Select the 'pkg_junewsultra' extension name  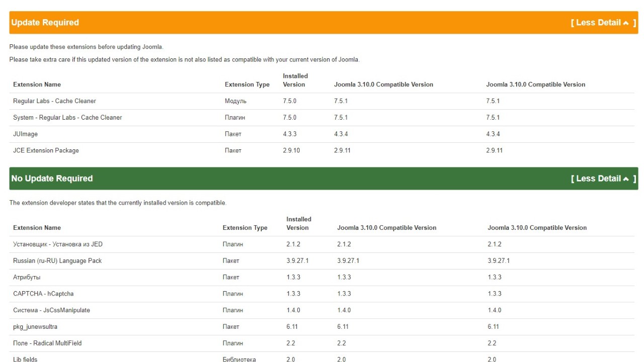click(x=35, y=327)
